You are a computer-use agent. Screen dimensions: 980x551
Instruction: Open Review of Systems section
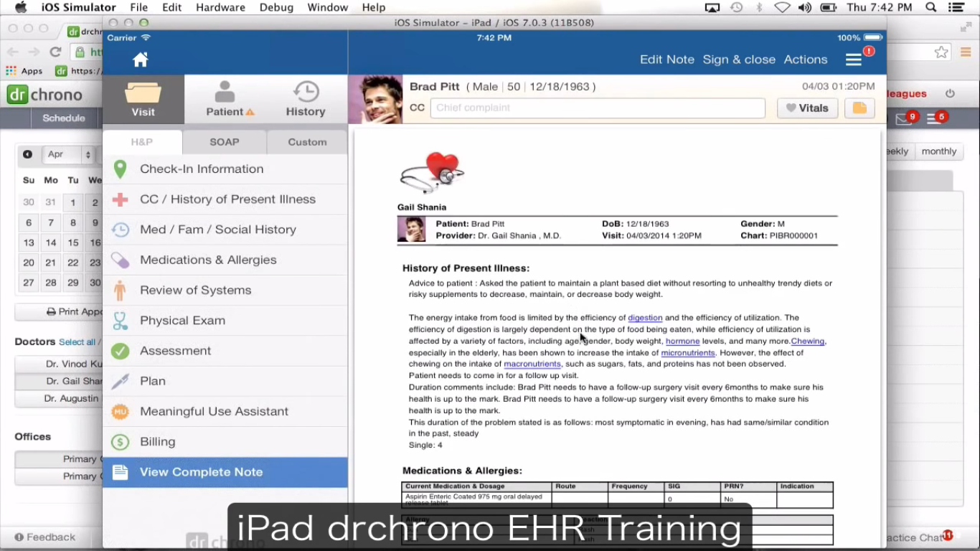pyautogui.click(x=225, y=290)
